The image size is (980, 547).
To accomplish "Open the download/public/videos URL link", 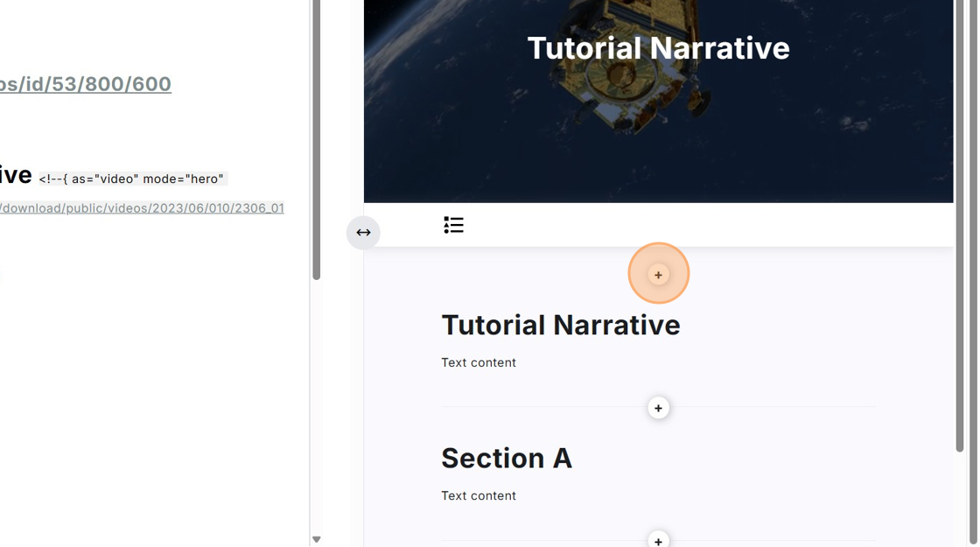I will (142, 208).
